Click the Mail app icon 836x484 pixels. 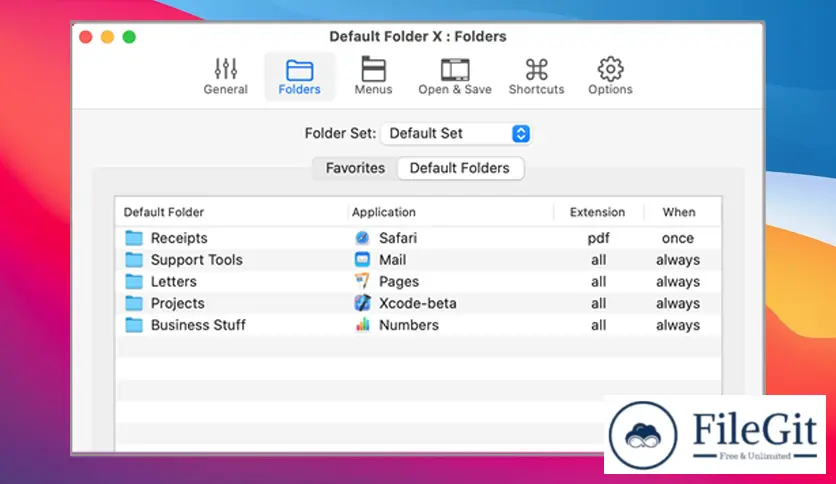(x=362, y=260)
